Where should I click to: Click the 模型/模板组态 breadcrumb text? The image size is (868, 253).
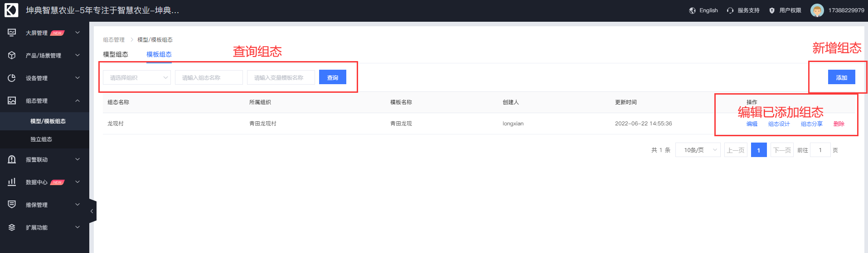pyautogui.click(x=155, y=40)
